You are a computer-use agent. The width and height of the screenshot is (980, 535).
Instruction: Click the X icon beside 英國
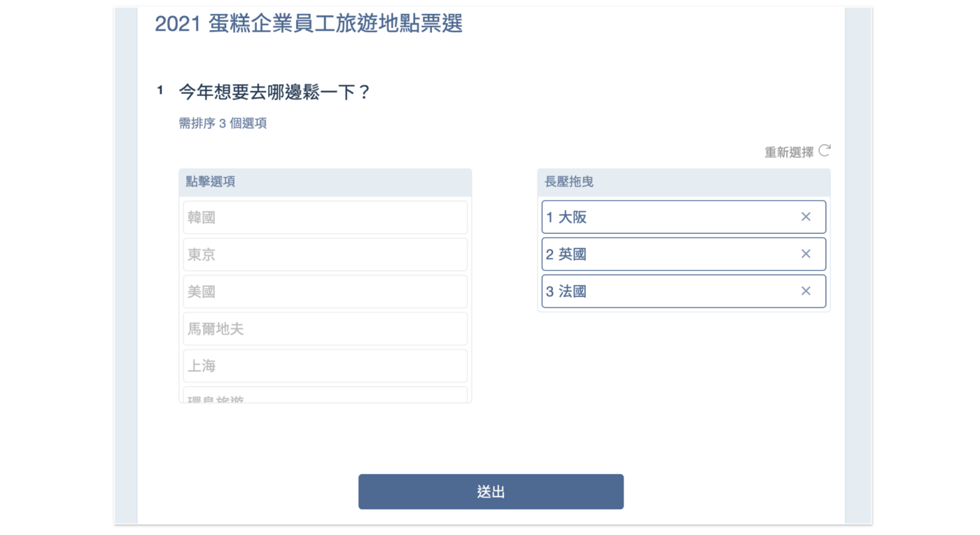click(x=806, y=254)
